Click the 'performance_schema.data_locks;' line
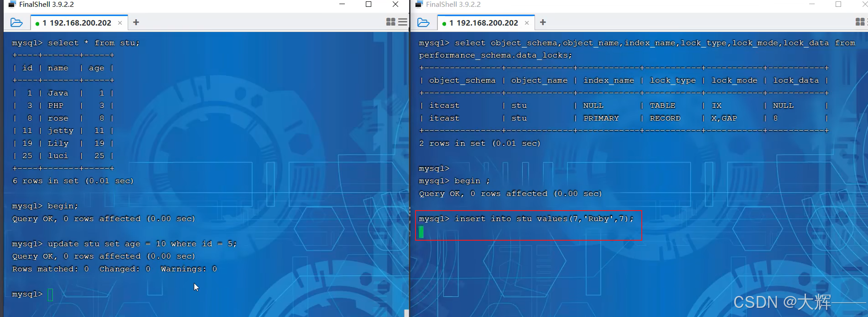Screen dimensions: 868x317 point(495,55)
